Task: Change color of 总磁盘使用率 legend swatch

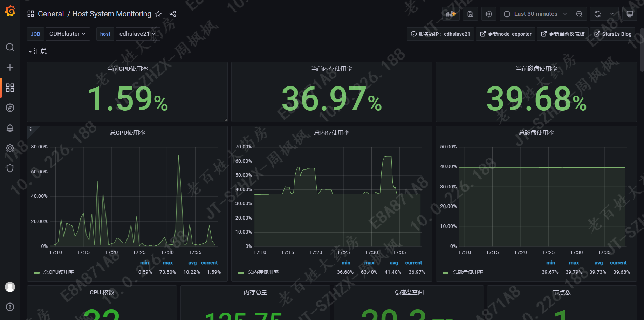Action: point(445,272)
